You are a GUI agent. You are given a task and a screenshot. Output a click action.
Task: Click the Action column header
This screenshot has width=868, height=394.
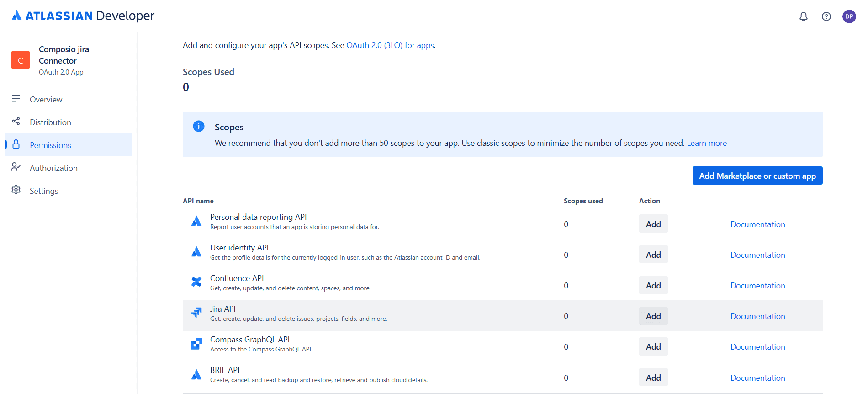[649, 201]
